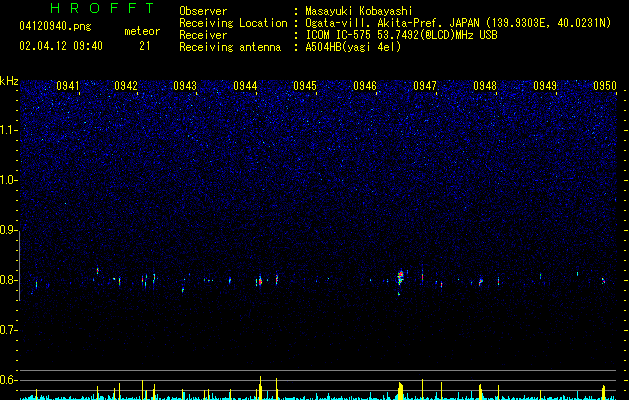Click the meteor echo just after 0944
The height and width of the screenshot is (400, 629).
(260, 280)
